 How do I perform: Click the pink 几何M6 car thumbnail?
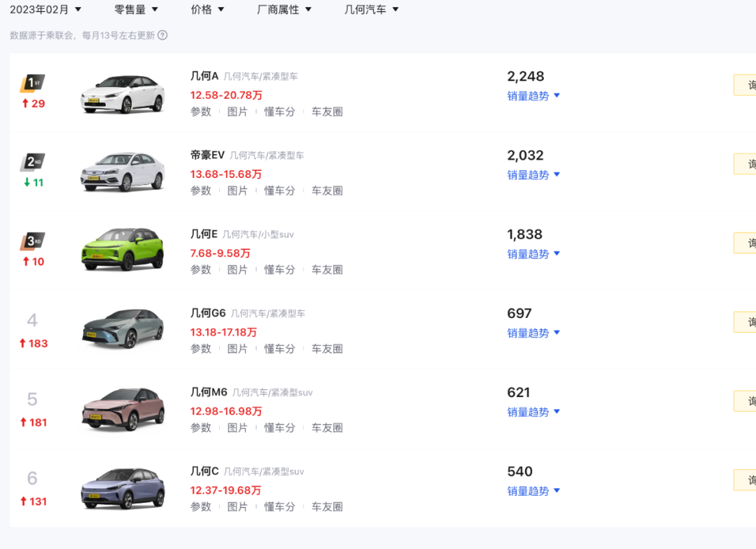click(x=123, y=409)
